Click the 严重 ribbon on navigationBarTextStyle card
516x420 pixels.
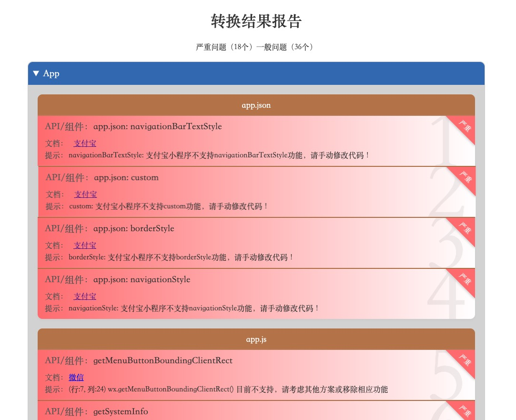(x=465, y=126)
